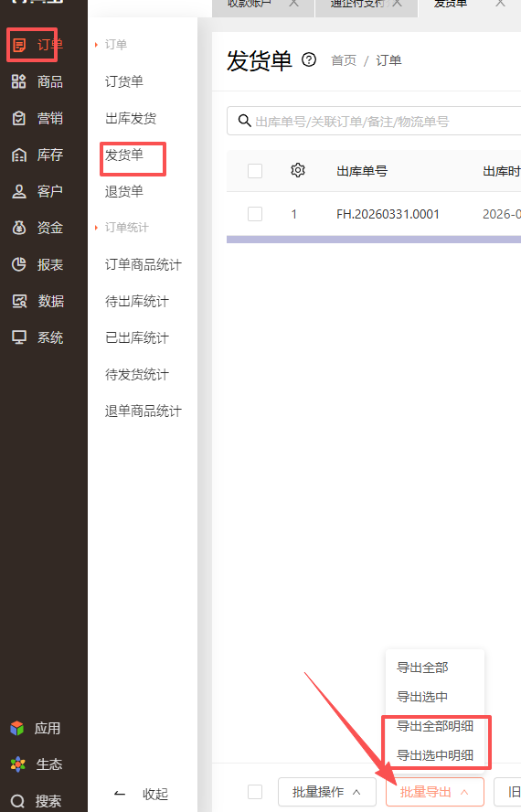Screen dimensions: 521x812
Task: Tick checkbox for row FH.20260331.0001
Action: click(255, 214)
